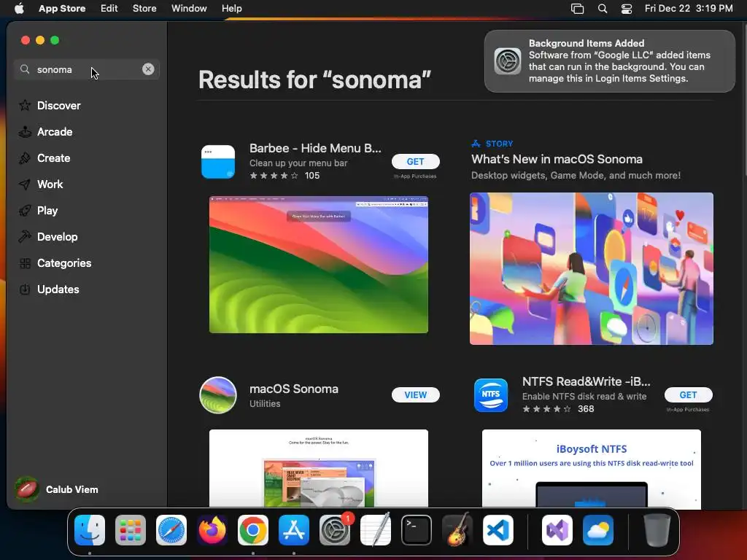
Task: Click the App Store dock icon
Action: point(294,530)
